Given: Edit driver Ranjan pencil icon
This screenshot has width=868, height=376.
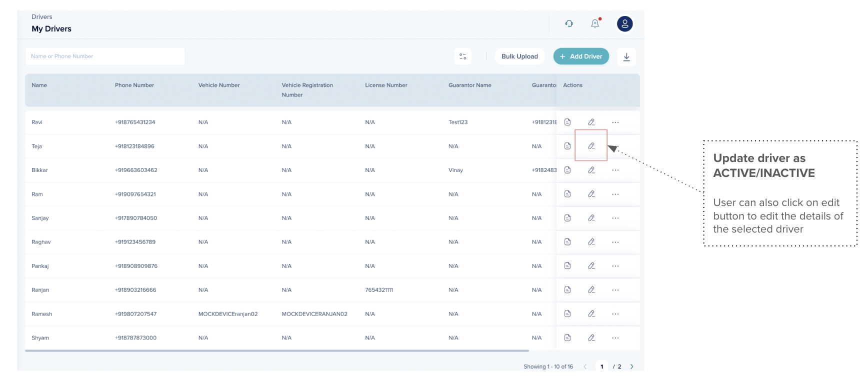Looking at the screenshot, I should [x=591, y=290].
